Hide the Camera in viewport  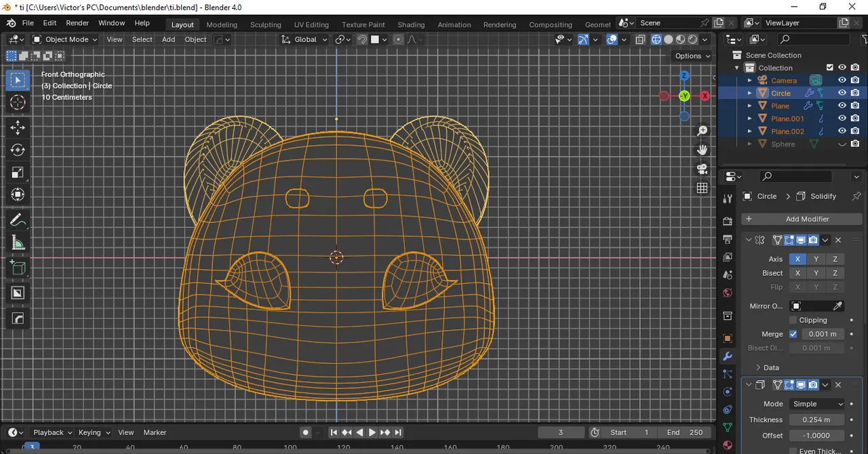[x=842, y=80]
